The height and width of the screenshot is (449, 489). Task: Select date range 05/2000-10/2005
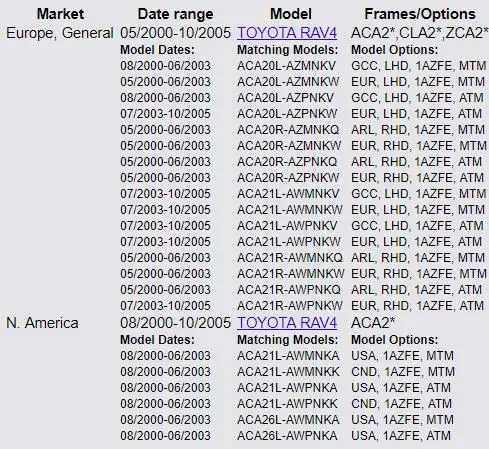(x=175, y=33)
